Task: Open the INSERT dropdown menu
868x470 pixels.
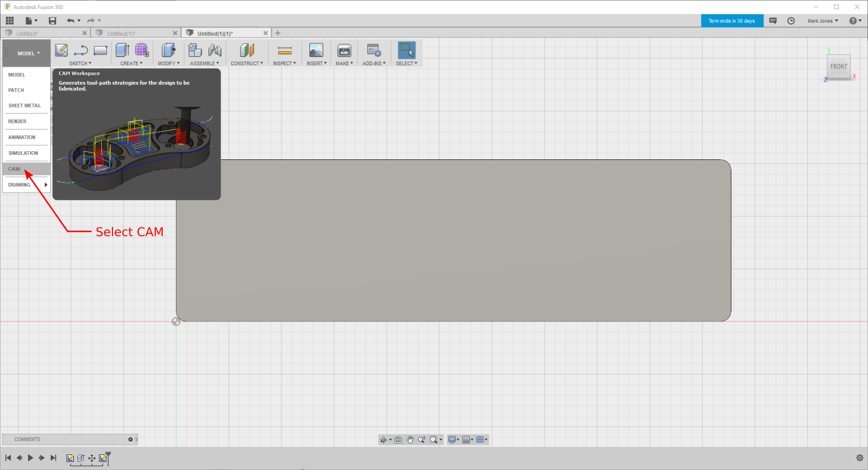Action: point(317,63)
